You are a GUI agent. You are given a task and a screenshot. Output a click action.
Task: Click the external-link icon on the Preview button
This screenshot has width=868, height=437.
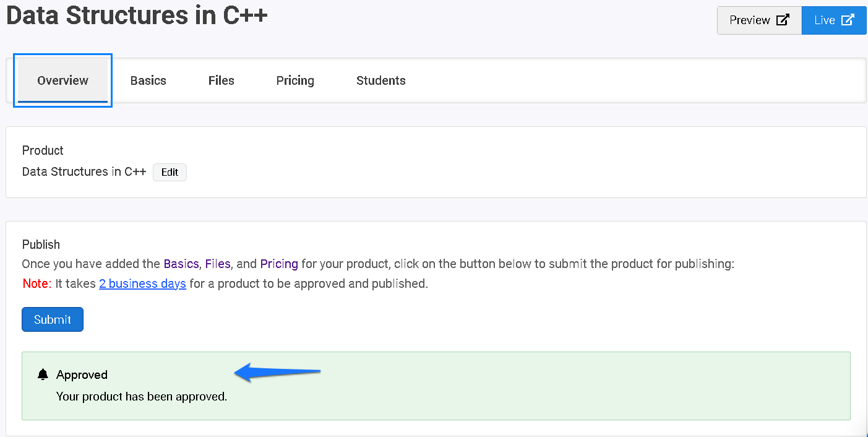[783, 20]
